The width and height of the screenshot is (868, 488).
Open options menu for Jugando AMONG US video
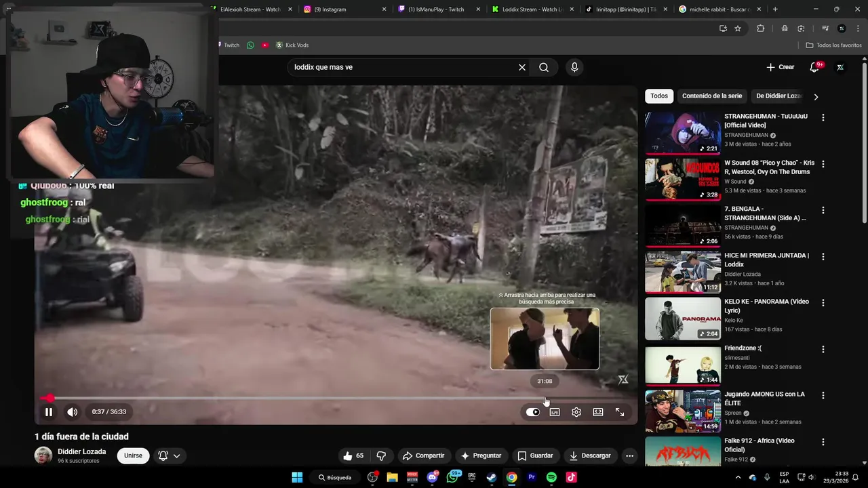click(x=823, y=396)
